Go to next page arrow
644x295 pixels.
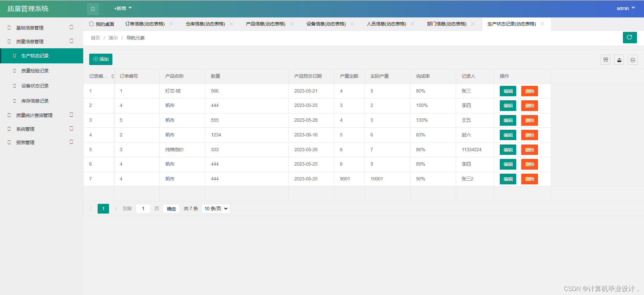(x=116, y=209)
